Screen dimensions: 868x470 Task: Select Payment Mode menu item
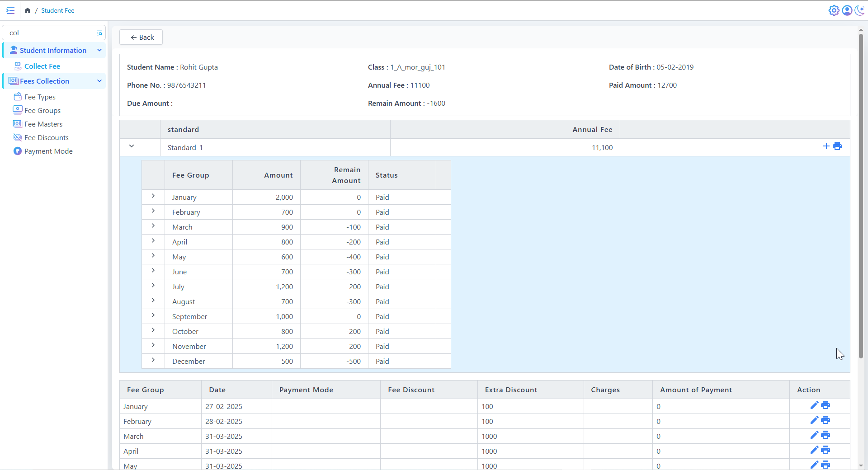[48, 151]
